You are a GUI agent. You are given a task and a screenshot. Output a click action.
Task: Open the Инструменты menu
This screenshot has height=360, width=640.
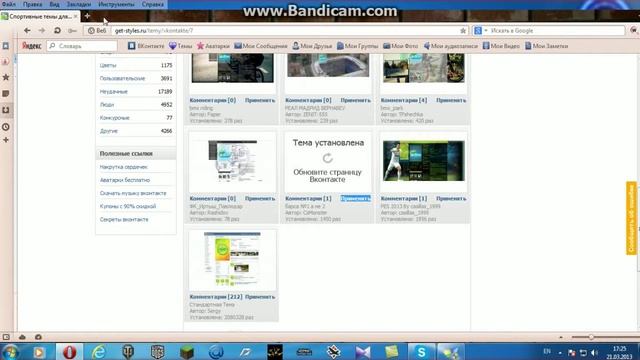tap(116, 4)
